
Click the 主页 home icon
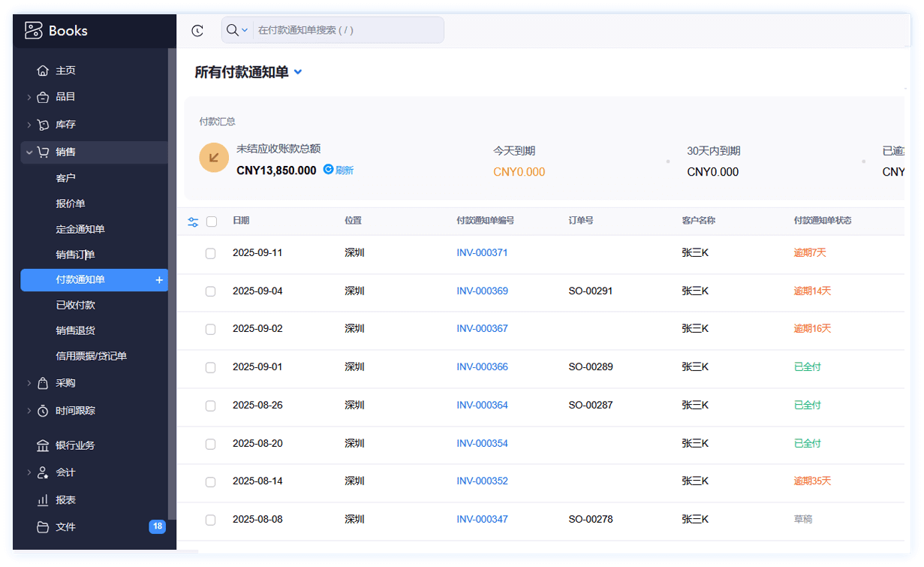[43, 71]
